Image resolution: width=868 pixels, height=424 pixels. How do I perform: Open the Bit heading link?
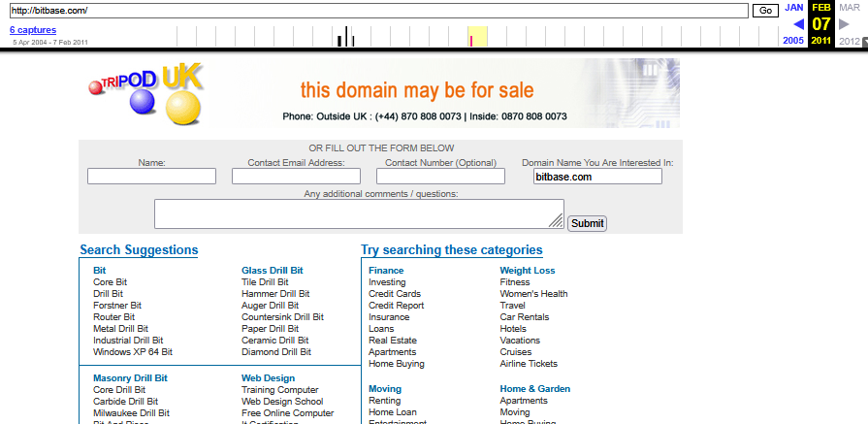tap(100, 271)
